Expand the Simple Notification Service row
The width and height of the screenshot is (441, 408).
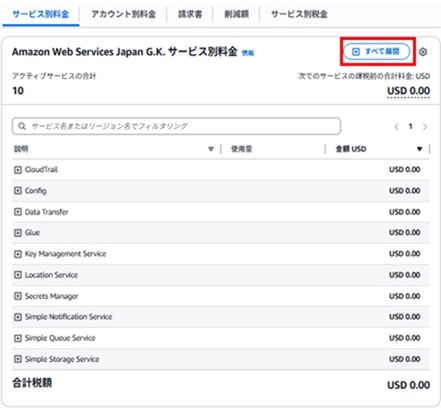pos(18,317)
